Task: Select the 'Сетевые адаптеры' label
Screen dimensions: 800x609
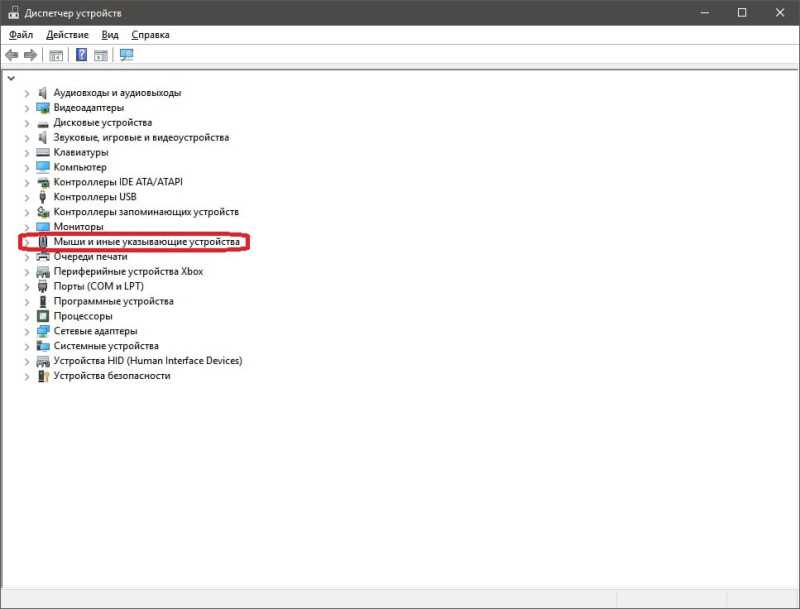Action: pos(95,331)
